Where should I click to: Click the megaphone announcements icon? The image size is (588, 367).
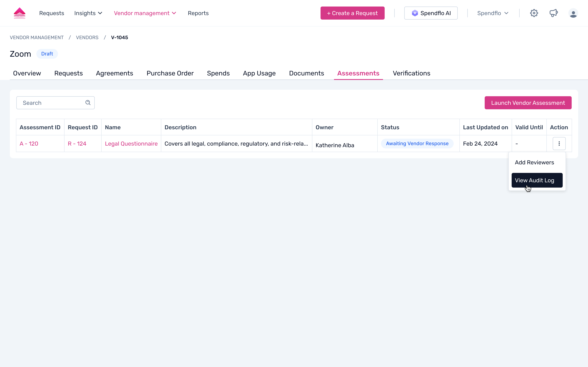click(x=554, y=13)
